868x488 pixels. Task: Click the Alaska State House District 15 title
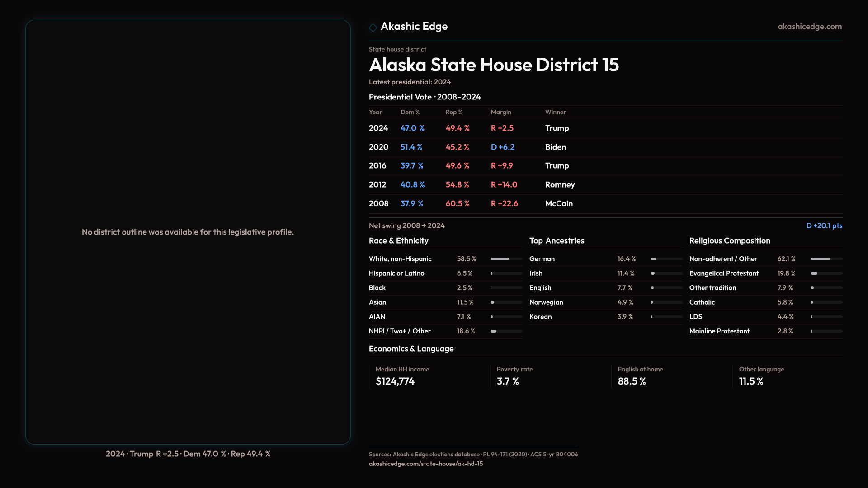(x=494, y=65)
